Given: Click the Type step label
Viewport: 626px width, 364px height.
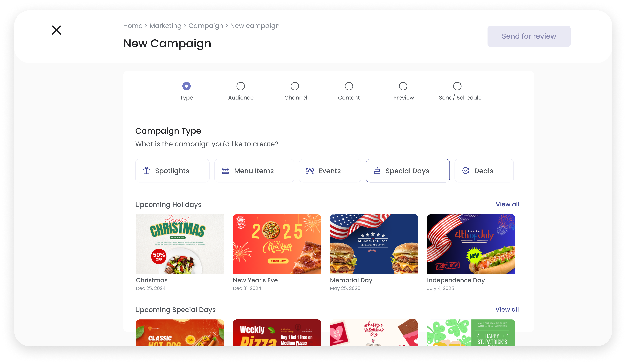Looking at the screenshot, I should pyautogui.click(x=186, y=98).
